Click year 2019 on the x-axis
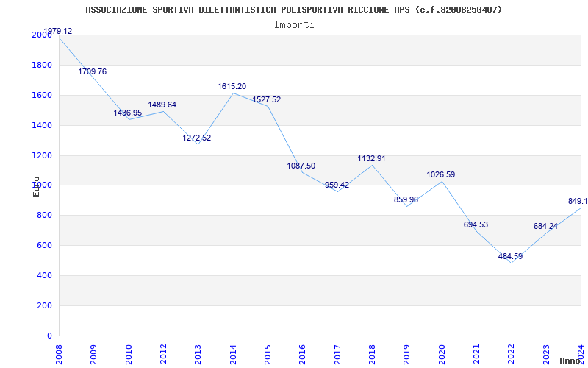This screenshot has width=588, height=368. coord(407,354)
